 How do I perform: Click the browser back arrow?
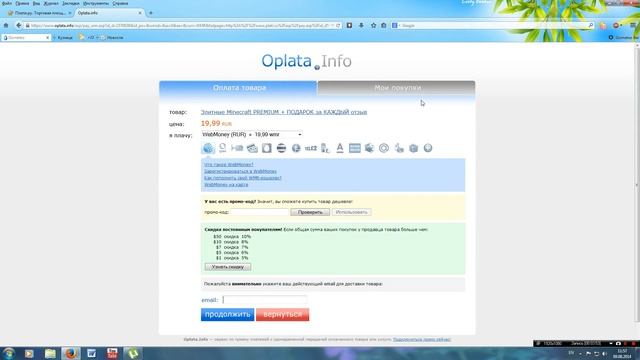coord(18,25)
